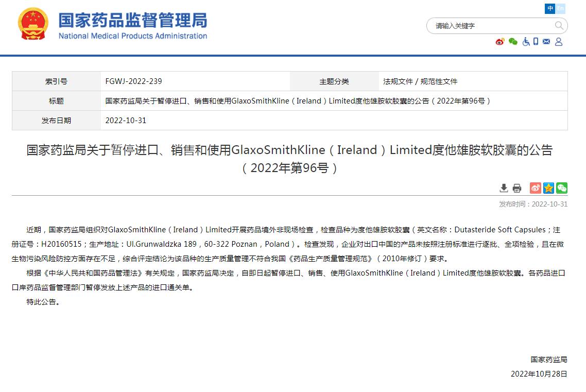This screenshot has width=586, height=392.
Task: Click the national emblem logo of NMPA
Action: pos(33,24)
